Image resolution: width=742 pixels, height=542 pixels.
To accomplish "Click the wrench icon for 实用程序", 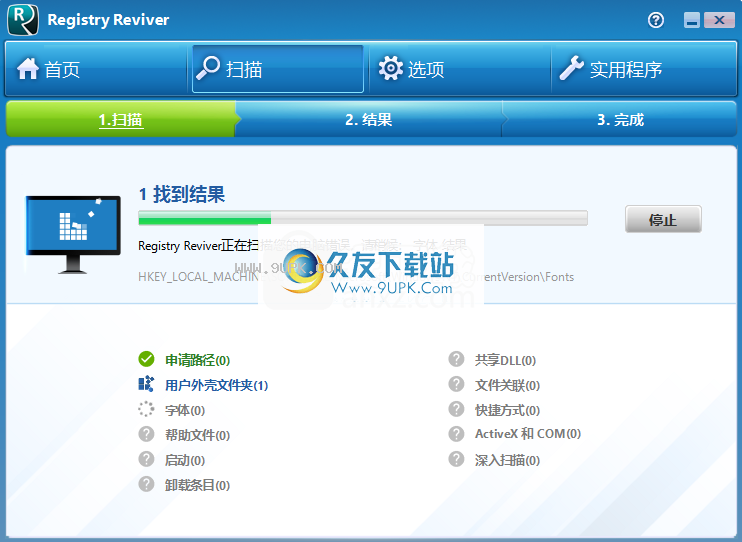I will 572,68.
